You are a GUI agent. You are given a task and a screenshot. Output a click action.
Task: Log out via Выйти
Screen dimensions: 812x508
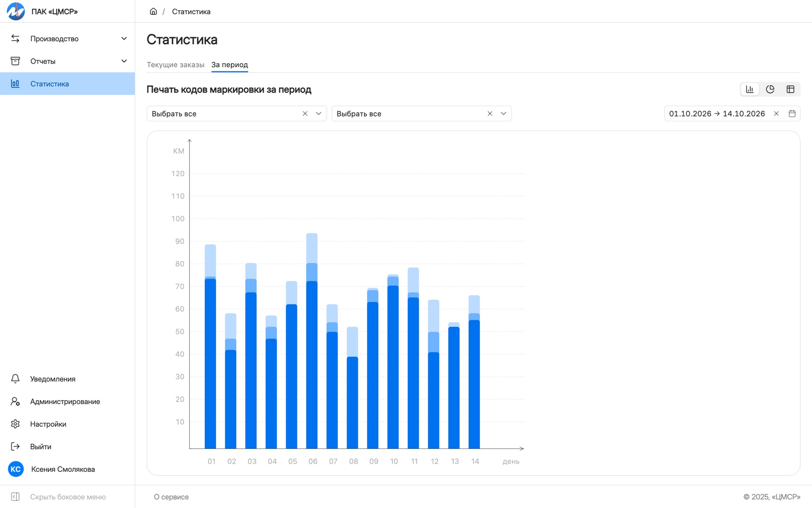[x=68, y=447]
